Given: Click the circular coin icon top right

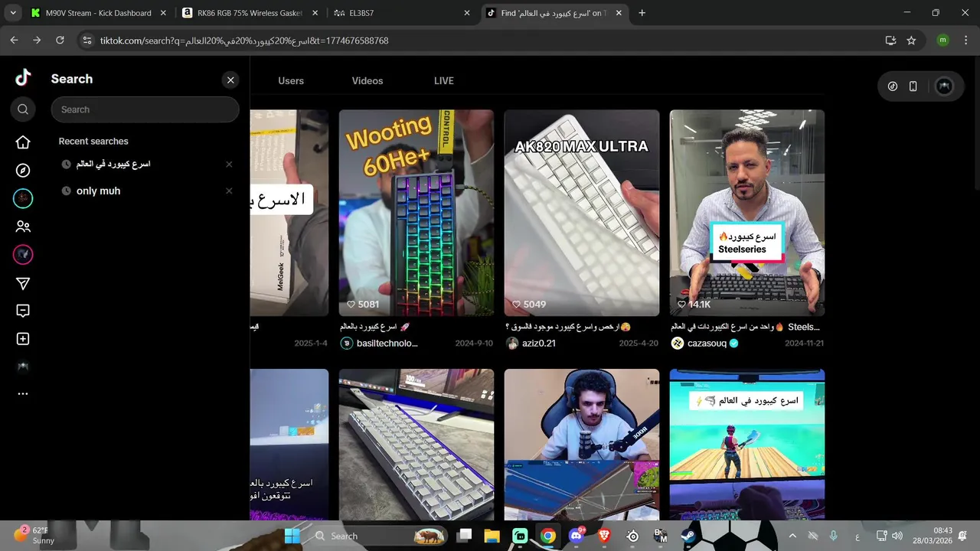Looking at the screenshot, I should [892, 86].
